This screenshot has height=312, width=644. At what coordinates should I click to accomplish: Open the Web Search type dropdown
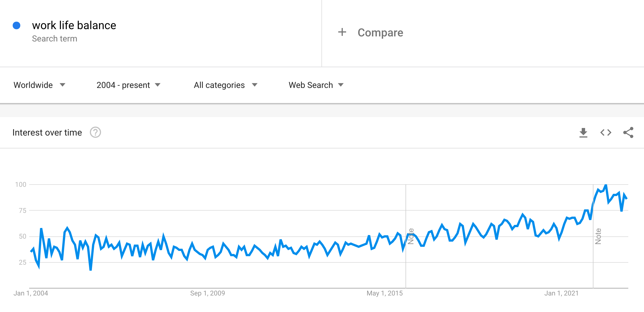point(316,85)
